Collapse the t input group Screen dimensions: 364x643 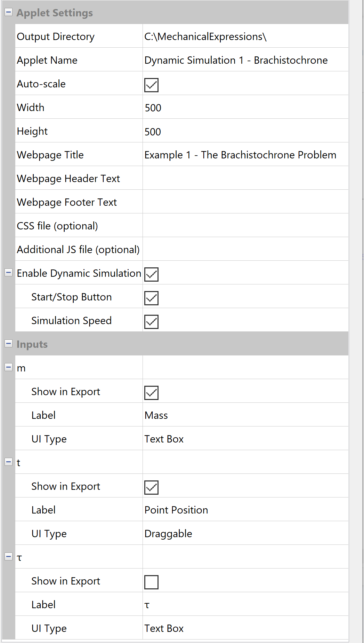pyautogui.click(x=8, y=462)
